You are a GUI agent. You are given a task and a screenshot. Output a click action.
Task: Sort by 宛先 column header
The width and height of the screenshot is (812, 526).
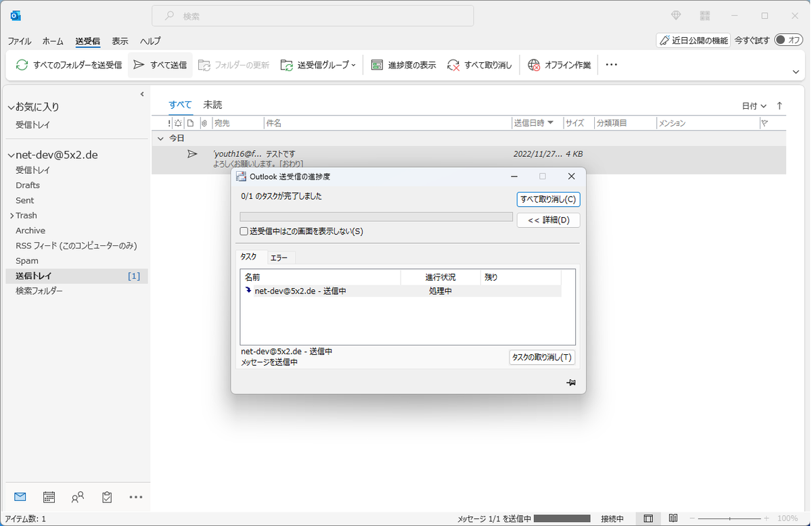tap(238, 123)
